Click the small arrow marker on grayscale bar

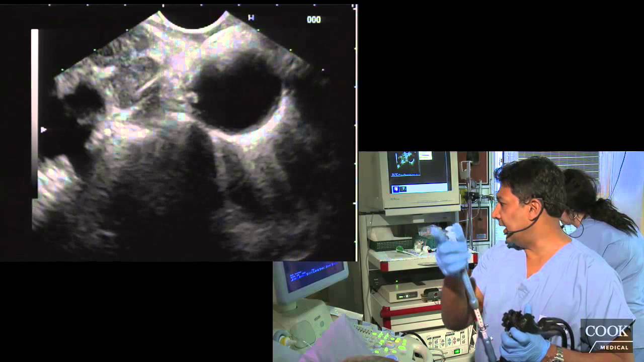(x=43, y=130)
